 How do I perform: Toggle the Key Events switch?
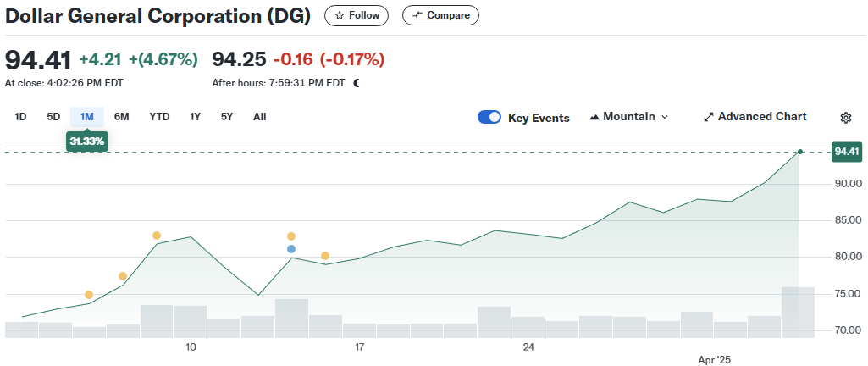click(489, 118)
